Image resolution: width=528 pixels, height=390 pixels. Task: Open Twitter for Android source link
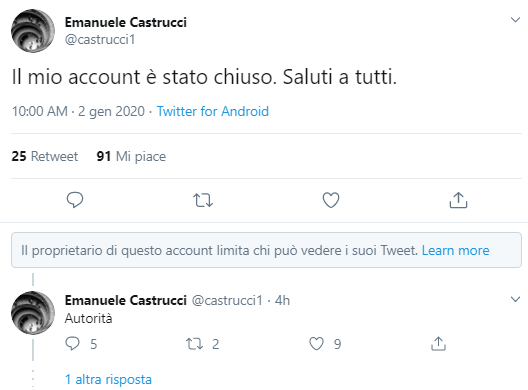[x=212, y=111]
